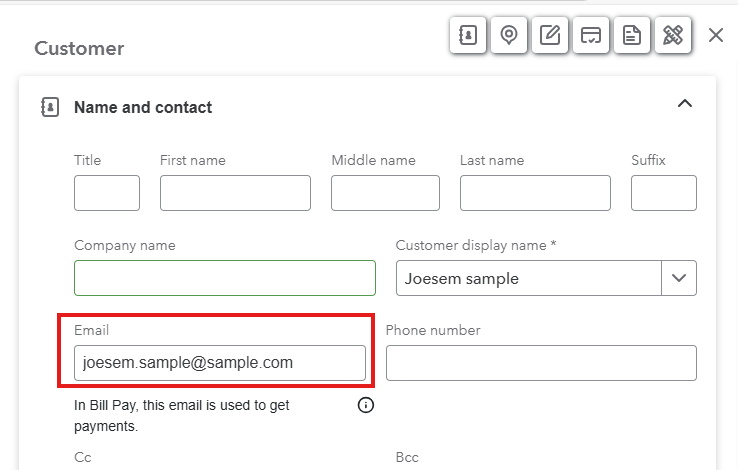Click address book icon beside Name and contact

(x=50, y=107)
